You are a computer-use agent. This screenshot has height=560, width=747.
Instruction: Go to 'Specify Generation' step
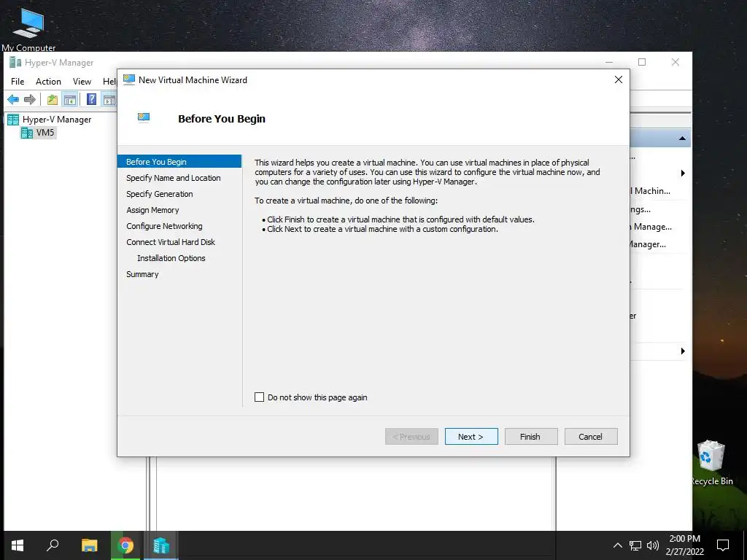tap(160, 194)
